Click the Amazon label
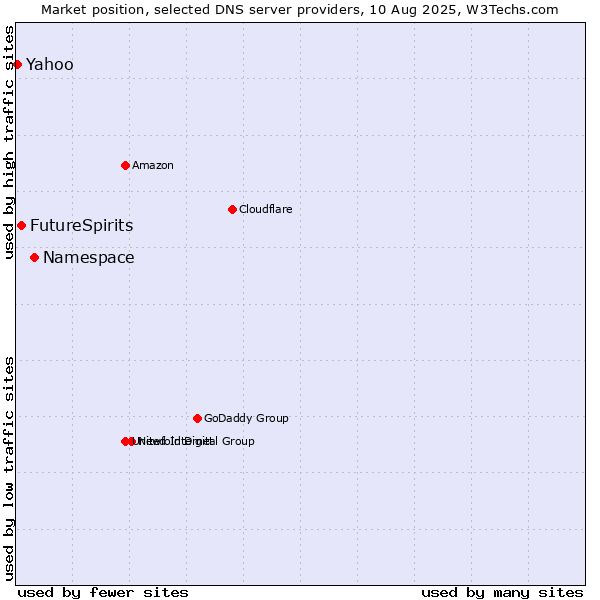The width and height of the screenshot is (600, 600). click(153, 165)
